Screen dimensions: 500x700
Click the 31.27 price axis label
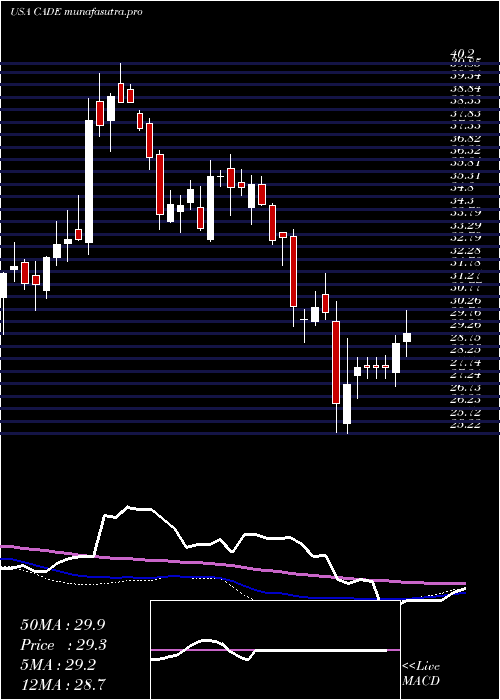[466, 276]
